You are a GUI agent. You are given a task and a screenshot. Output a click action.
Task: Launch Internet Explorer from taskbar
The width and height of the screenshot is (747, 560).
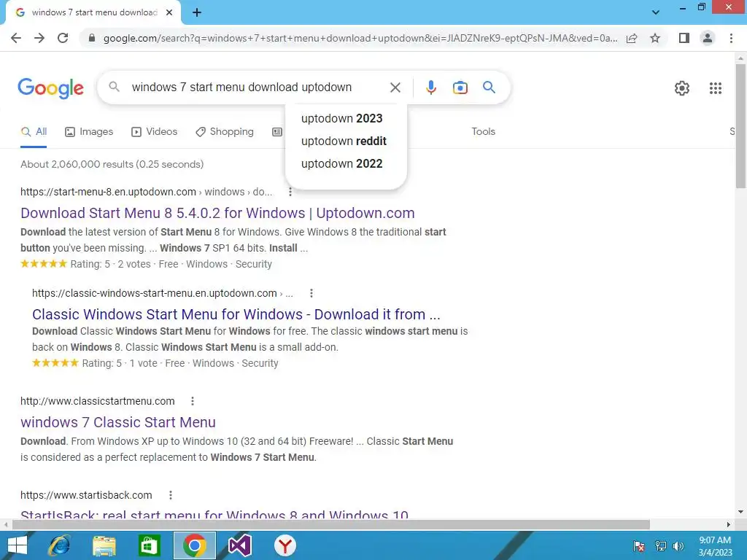[x=59, y=545]
